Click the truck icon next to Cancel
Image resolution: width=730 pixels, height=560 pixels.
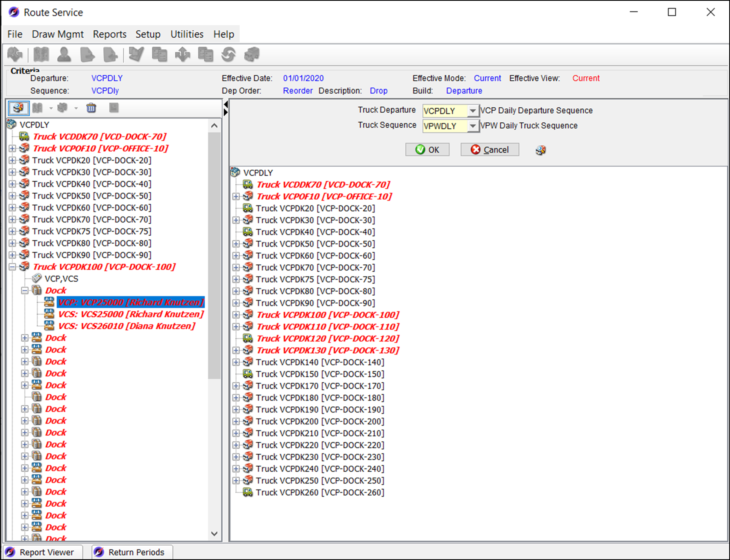coord(540,150)
